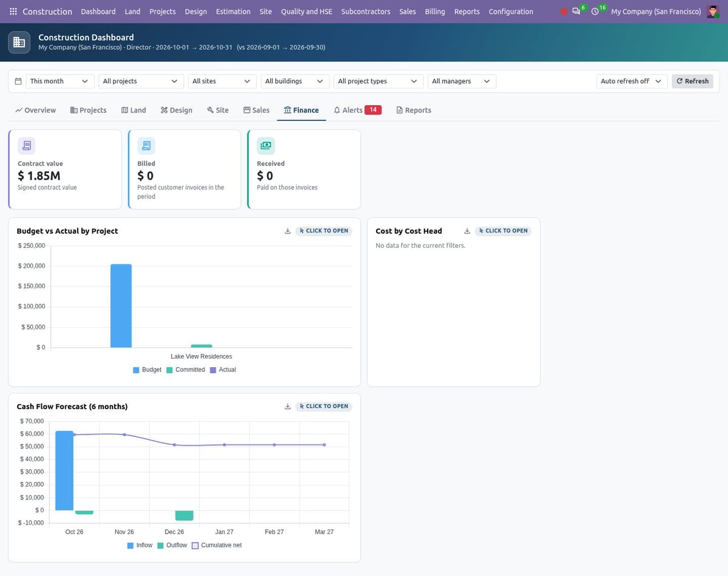Image resolution: width=728 pixels, height=576 pixels.
Task: Click to open Cost by Cost Head
Action: (504, 231)
